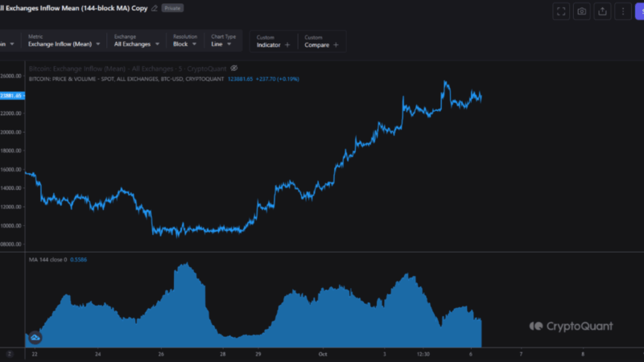
Task: Click the plus icon next to Compare
Action: pos(335,45)
